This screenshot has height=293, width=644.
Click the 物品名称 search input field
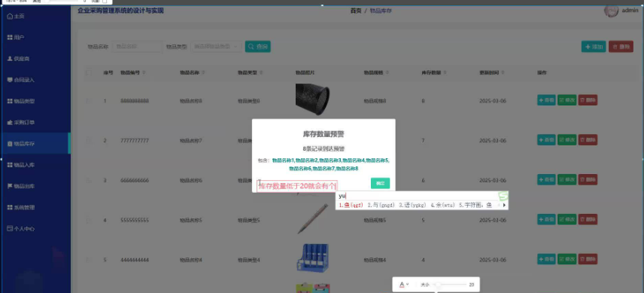pos(137,47)
